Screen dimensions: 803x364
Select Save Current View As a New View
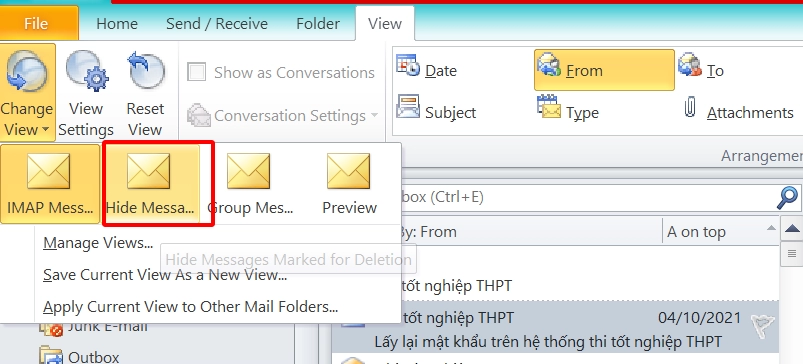164,275
